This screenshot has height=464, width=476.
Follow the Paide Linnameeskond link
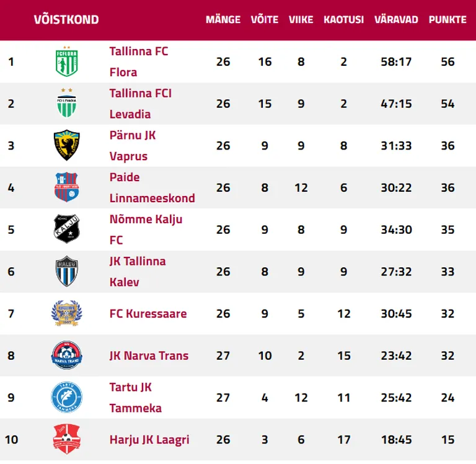tap(152, 187)
